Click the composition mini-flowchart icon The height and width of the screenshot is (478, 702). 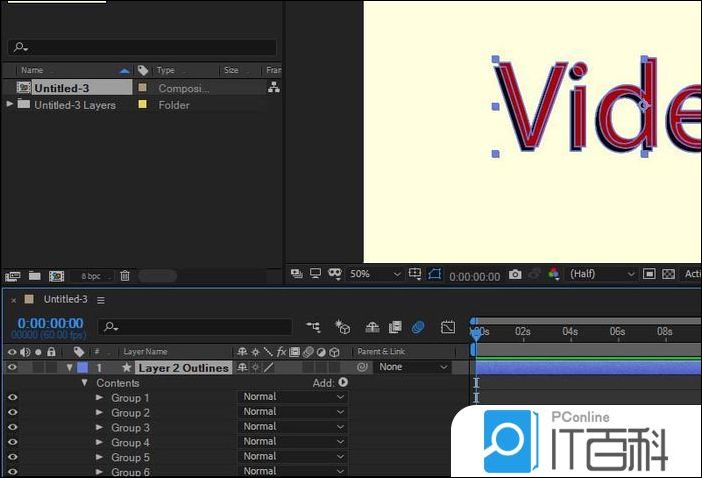point(314,327)
